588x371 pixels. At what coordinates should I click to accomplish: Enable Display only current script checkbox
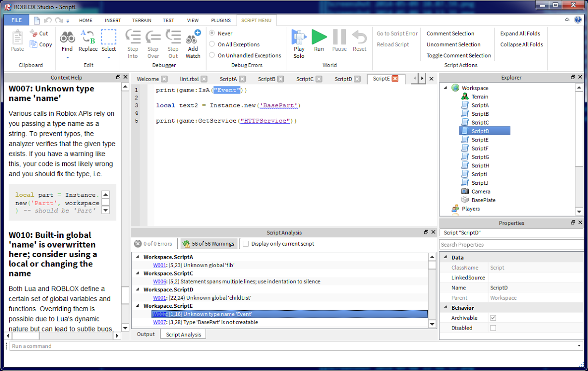click(x=246, y=244)
